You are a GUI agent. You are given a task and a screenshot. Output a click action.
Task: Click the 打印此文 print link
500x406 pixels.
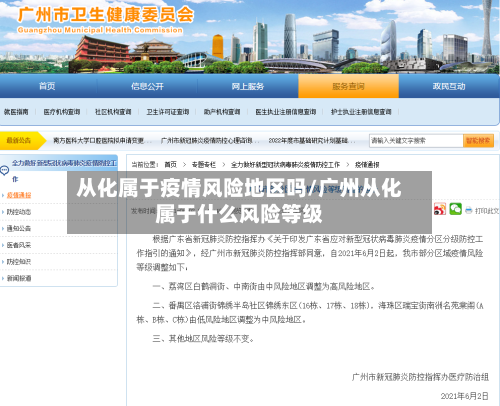(487, 211)
